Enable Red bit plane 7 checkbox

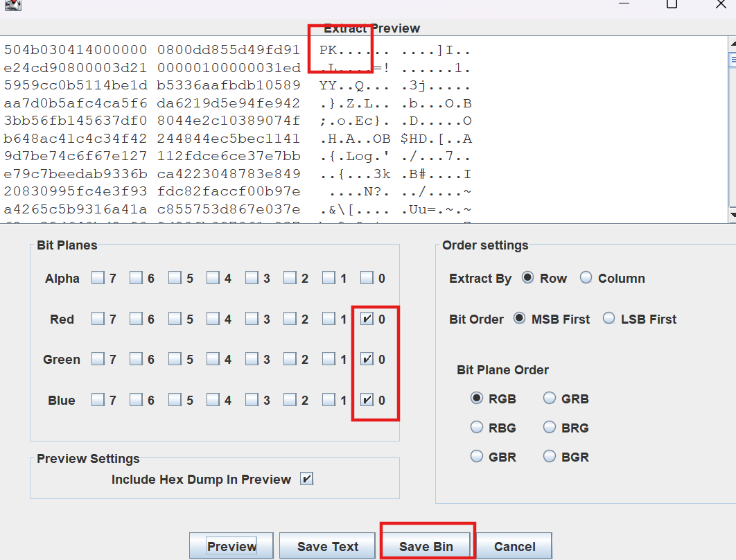point(98,320)
